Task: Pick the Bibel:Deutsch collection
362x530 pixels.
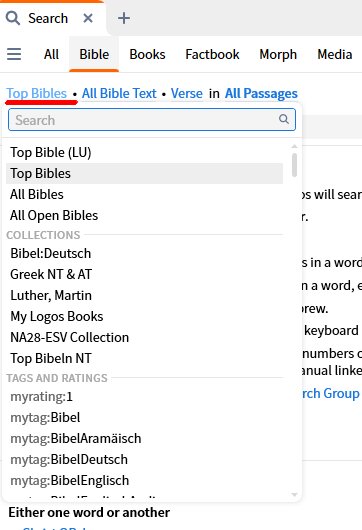Action: pyautogui.click(x=144, y=254)
